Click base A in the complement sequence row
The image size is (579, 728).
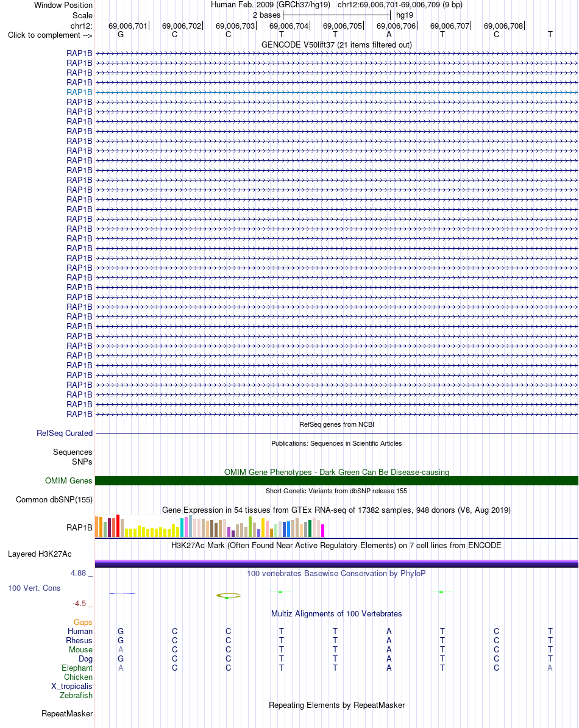click(389, 35)
